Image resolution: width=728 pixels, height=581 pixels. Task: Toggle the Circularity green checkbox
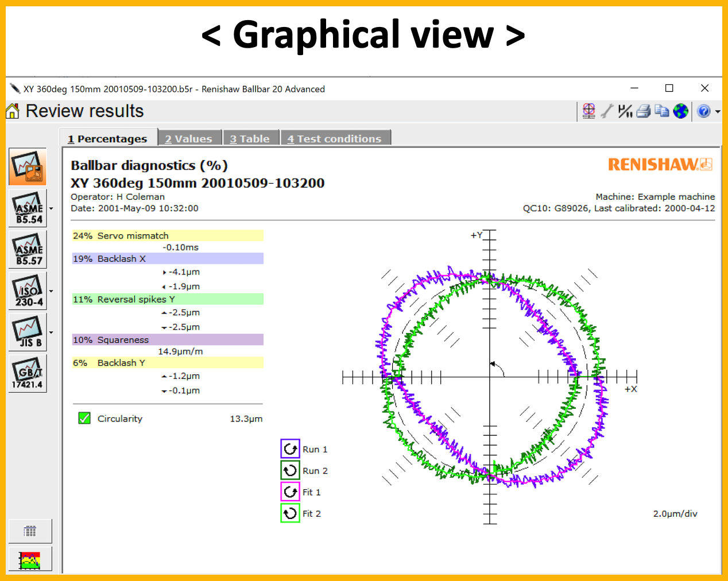(84, 419)
